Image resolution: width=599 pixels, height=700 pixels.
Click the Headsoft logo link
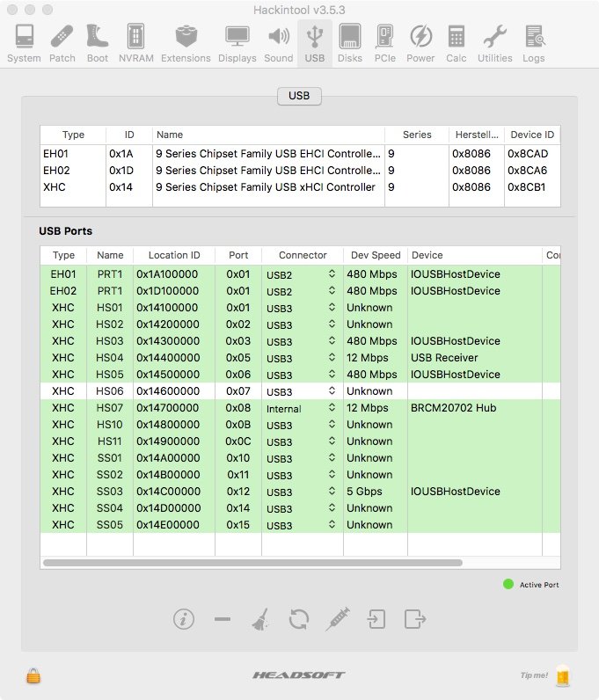299,675
